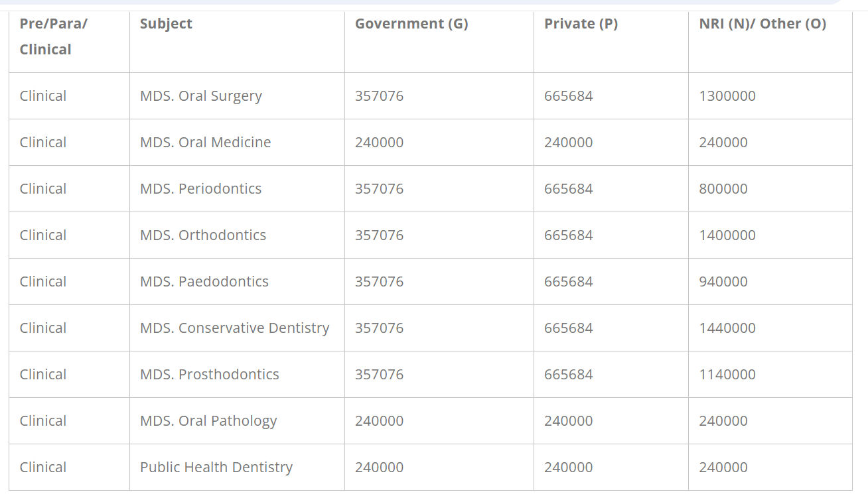Select the Public Health Dentistry cell

216,468
